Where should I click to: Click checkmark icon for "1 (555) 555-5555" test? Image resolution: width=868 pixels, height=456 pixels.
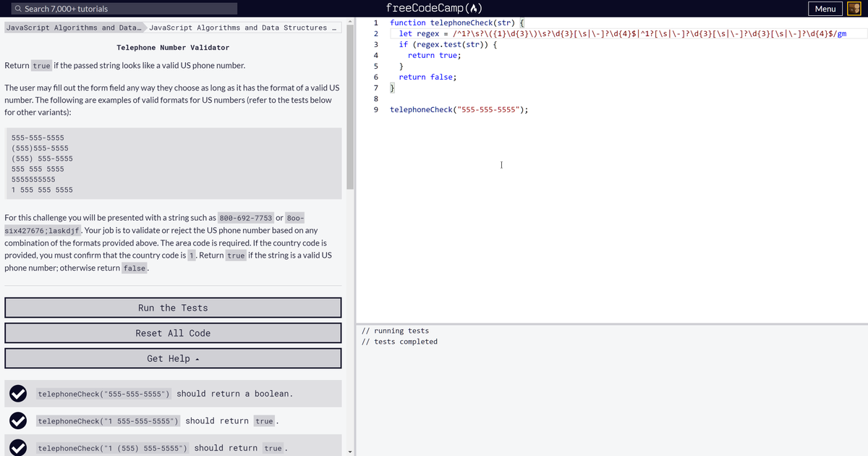point(18,448)
